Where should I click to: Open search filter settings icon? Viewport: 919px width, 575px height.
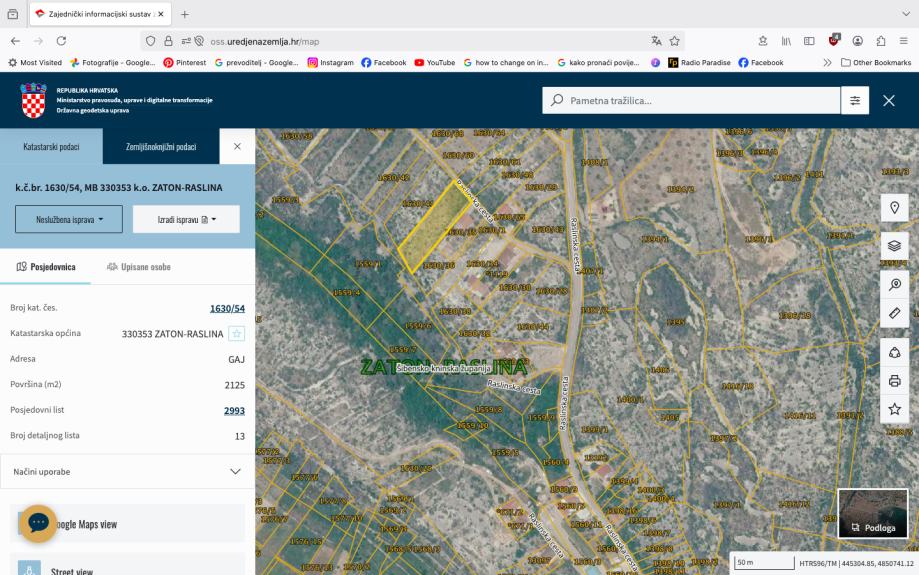tap(855, 100)
